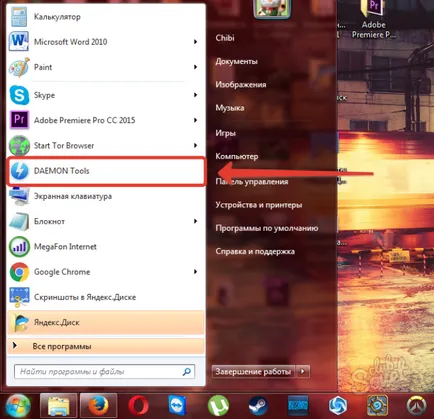Click the user account picture

tap(272, 9)
